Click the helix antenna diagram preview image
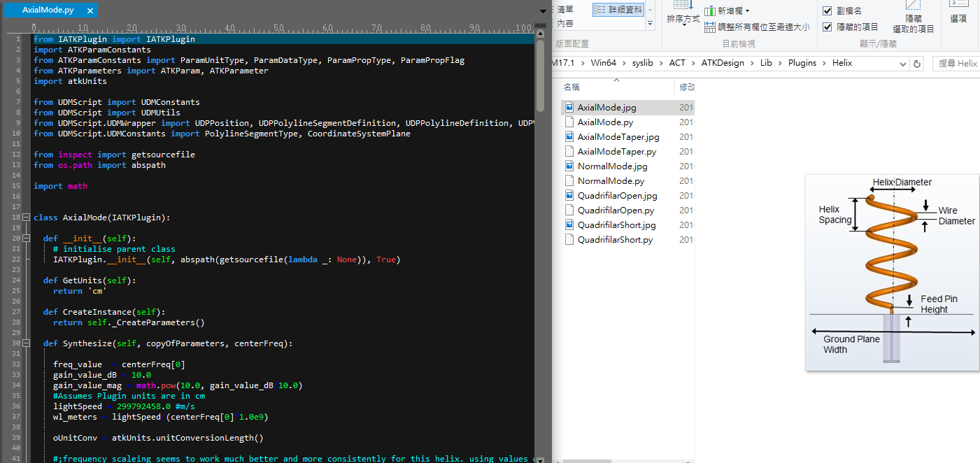 tap(892, 273)
